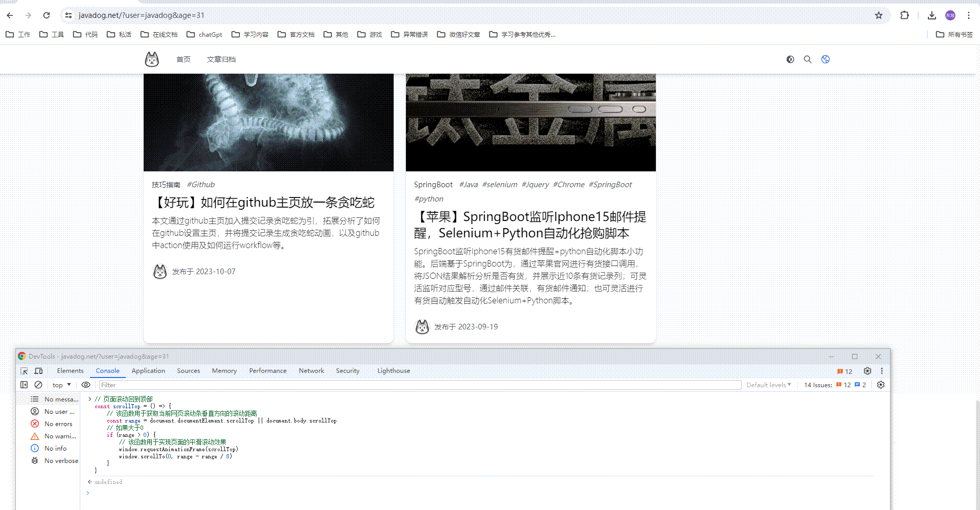Screen dimensions: 980x510
Task: Switch to the Lighthouse tab
Action: click(x=394, y=371)
